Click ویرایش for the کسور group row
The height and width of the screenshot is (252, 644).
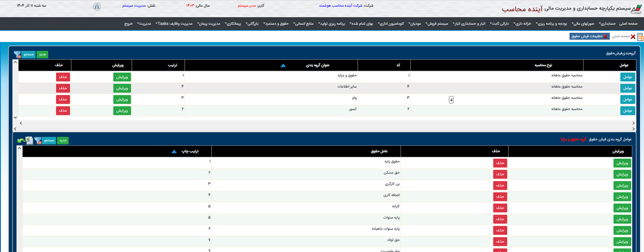(122, 111)
